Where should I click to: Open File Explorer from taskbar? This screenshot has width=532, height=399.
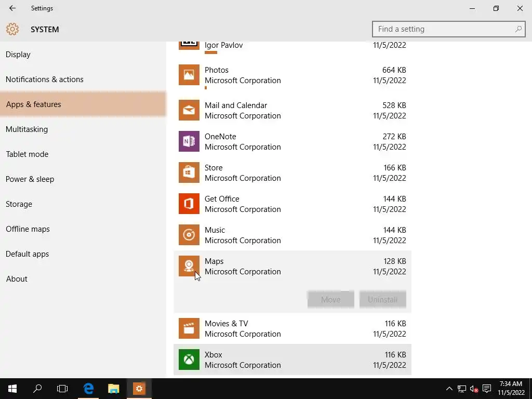[x=114, y=389]
